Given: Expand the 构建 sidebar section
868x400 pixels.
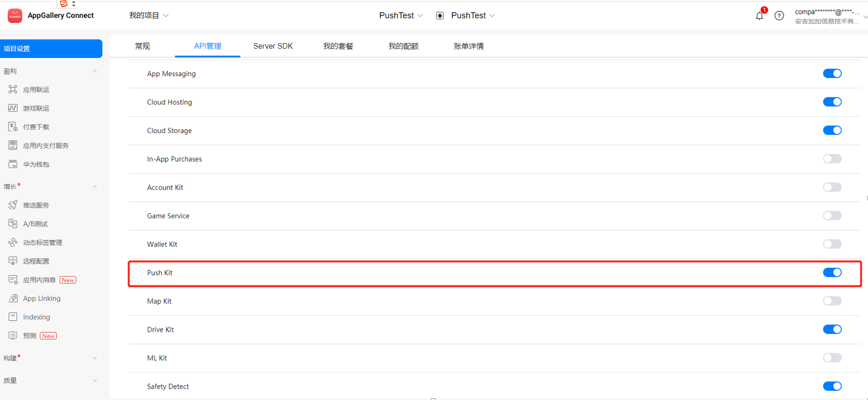Looking at the screenshot, I should (x=95, y=358).
